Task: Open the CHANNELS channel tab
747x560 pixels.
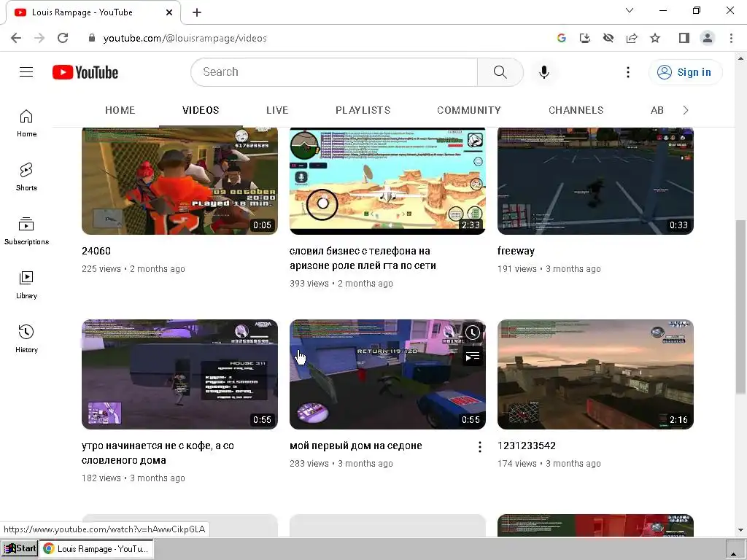Action: [x=576, y=111]
